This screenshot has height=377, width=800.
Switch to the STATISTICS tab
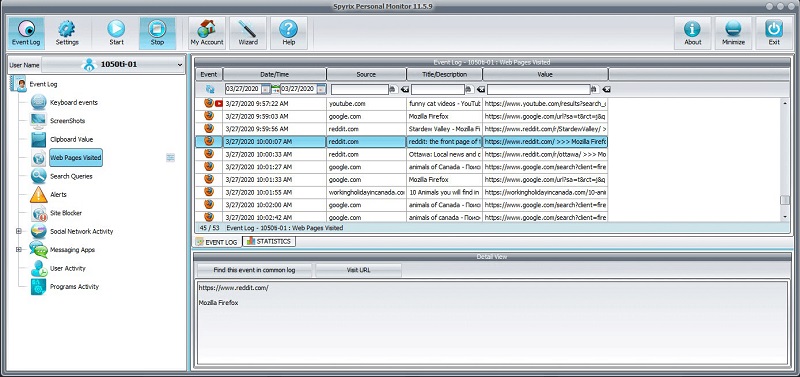coord(268,241)
